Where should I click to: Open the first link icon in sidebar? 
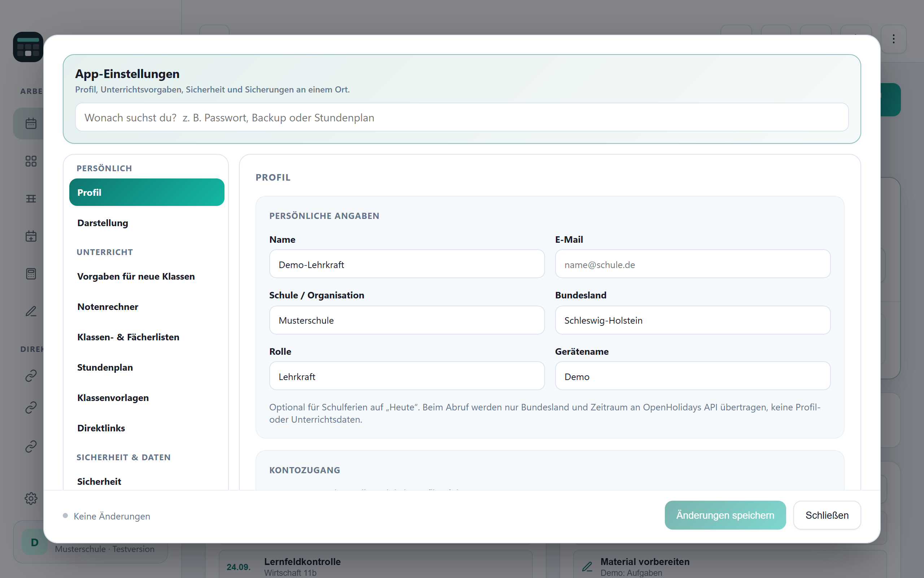31,375
